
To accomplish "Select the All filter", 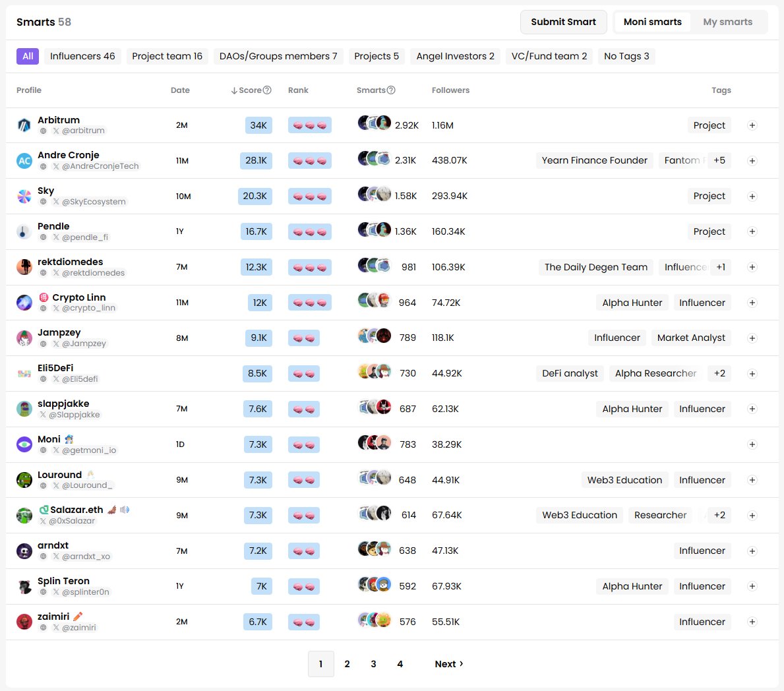I will pyautogui.click(x=28, y=56).
